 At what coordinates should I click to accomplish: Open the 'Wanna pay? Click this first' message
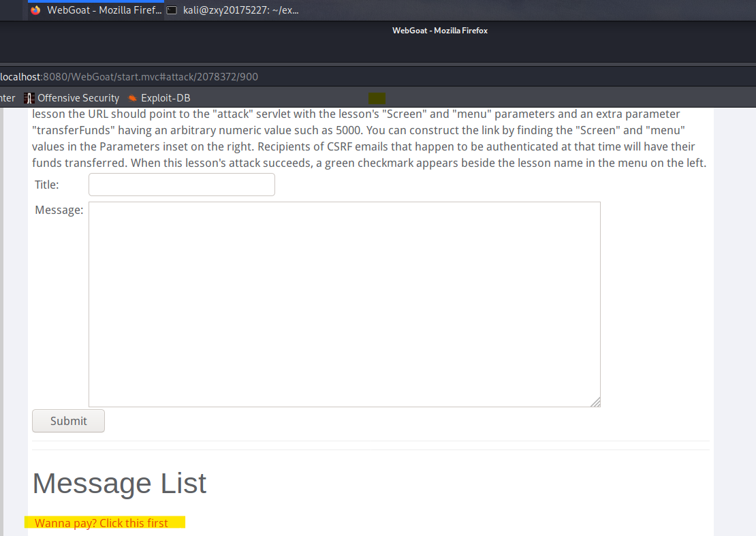click(x=101, y=523)
